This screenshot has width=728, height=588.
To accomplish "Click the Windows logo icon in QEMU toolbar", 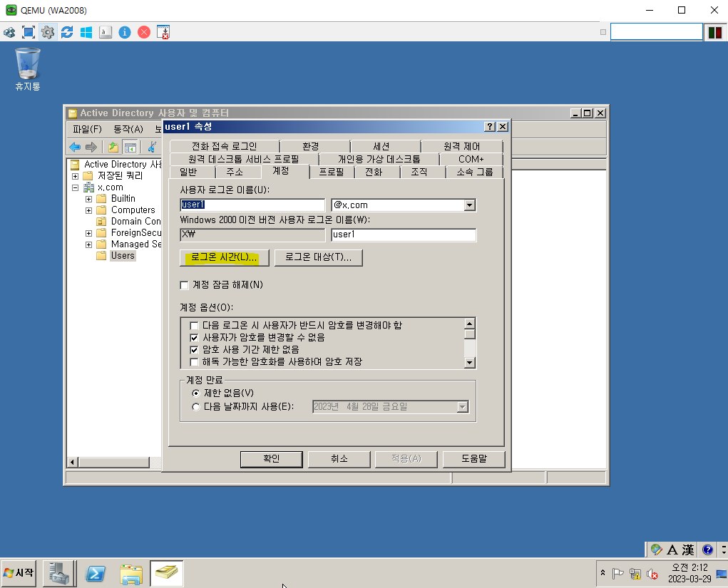I will pyautogui.click(x=86, y=33).
